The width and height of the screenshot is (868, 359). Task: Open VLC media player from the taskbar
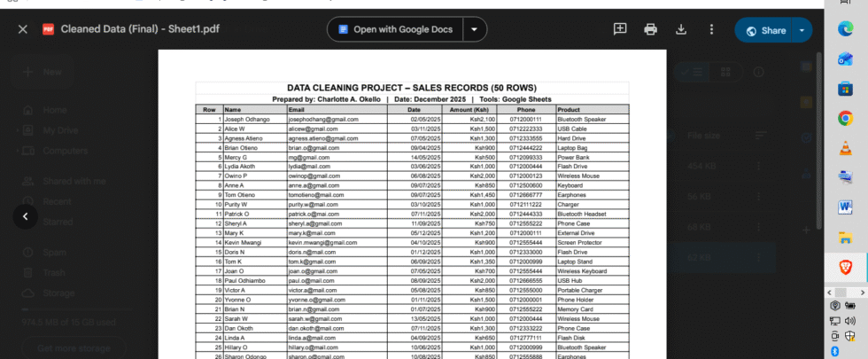[x=845, y=147]
